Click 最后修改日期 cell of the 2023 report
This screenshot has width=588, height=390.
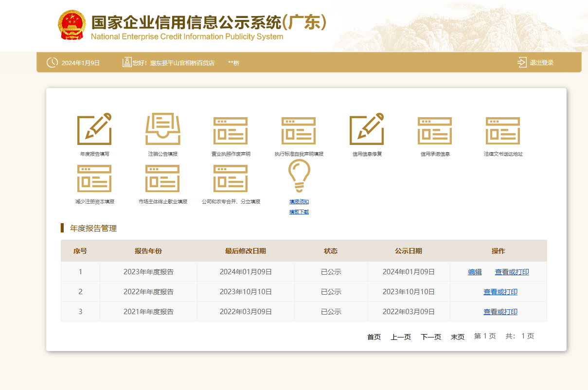click(246, 272)
